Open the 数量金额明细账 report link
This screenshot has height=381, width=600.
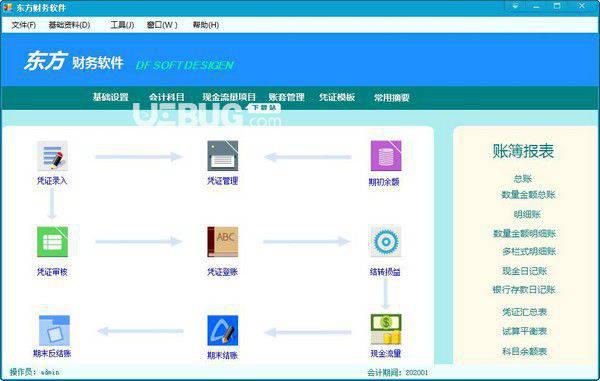pos(524,233)
